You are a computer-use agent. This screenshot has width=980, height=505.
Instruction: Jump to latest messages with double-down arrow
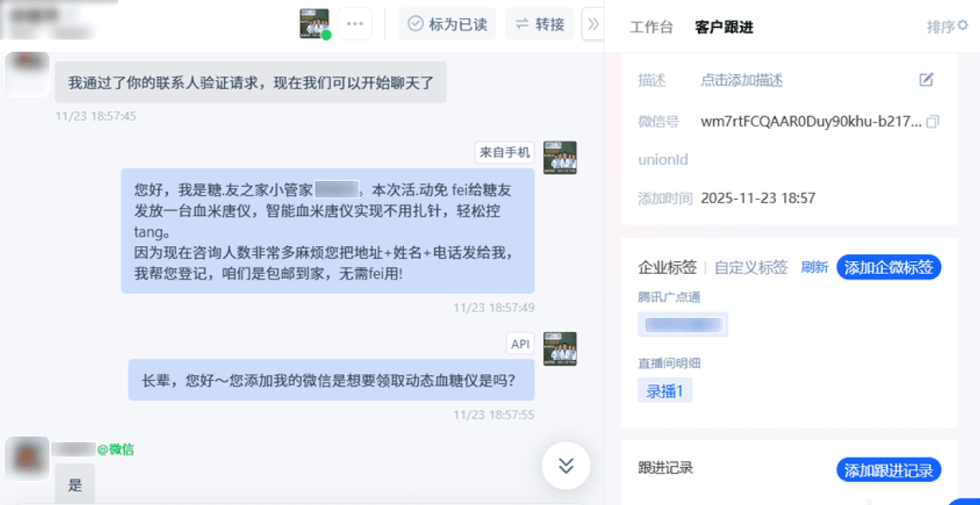tap(566, 465)
